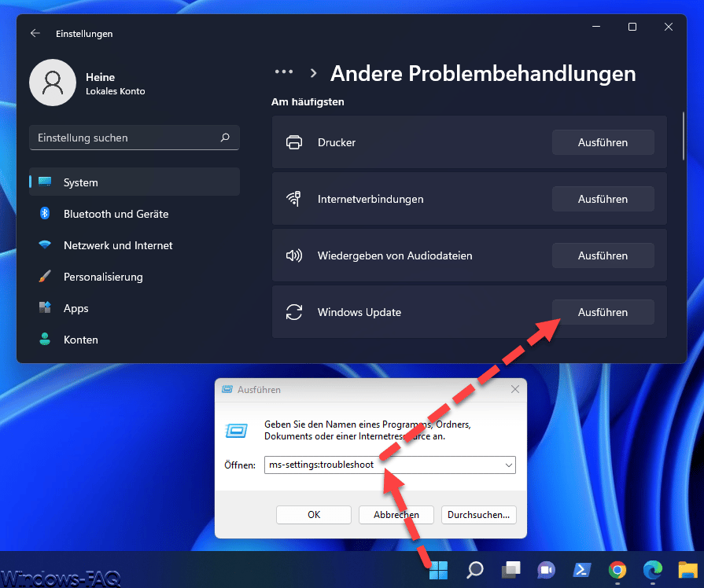
Task: Click the Konten person icon
Action: (x=45, y=339)
